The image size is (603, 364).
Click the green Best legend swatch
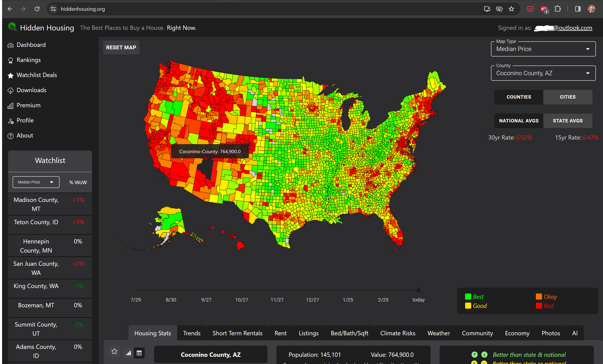(x=468, y=297)
